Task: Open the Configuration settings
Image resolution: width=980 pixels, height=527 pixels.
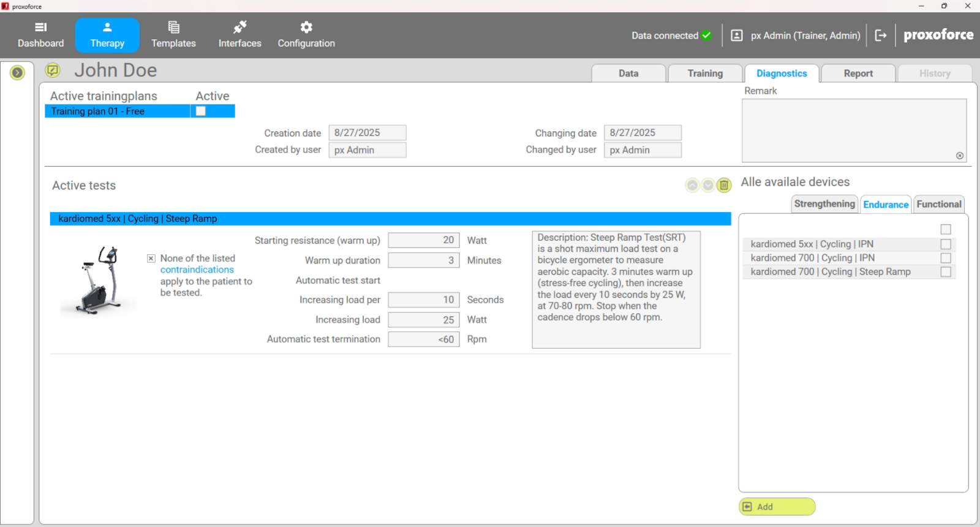Action: coord(306,35)
